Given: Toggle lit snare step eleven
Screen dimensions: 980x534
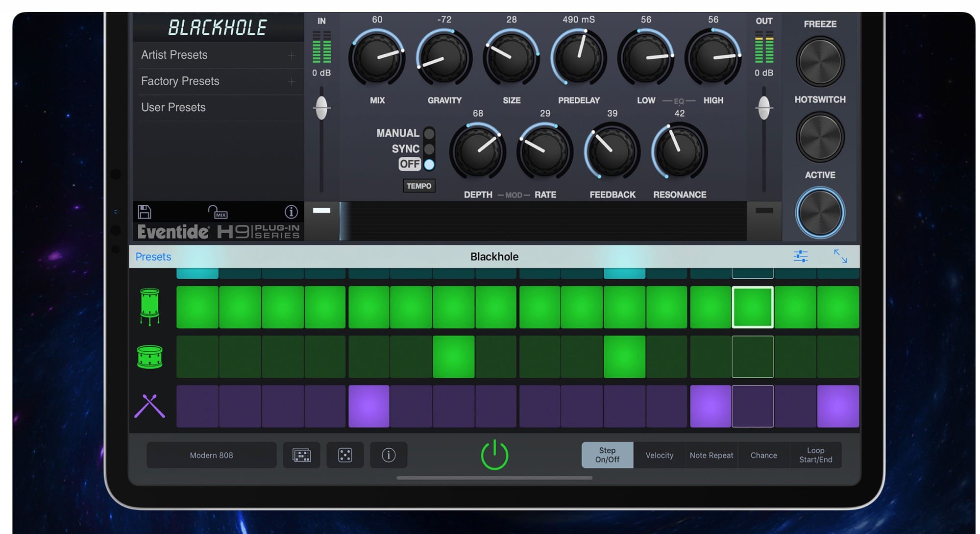Looking at the screenshot, I should click(x=624, y=357).
